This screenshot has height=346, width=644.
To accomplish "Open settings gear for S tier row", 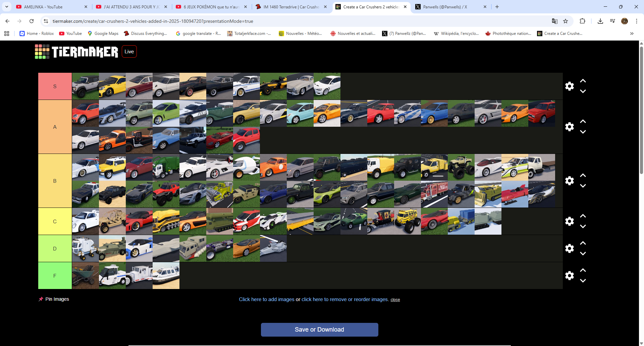I will pyautogui.click(x=569, y=86).
